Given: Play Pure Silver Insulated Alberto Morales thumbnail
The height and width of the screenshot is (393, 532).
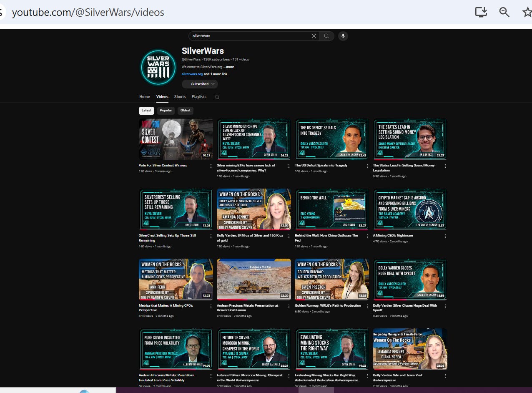Looking at the screenshot, I should pyautogui.click(x=176, y=349).
